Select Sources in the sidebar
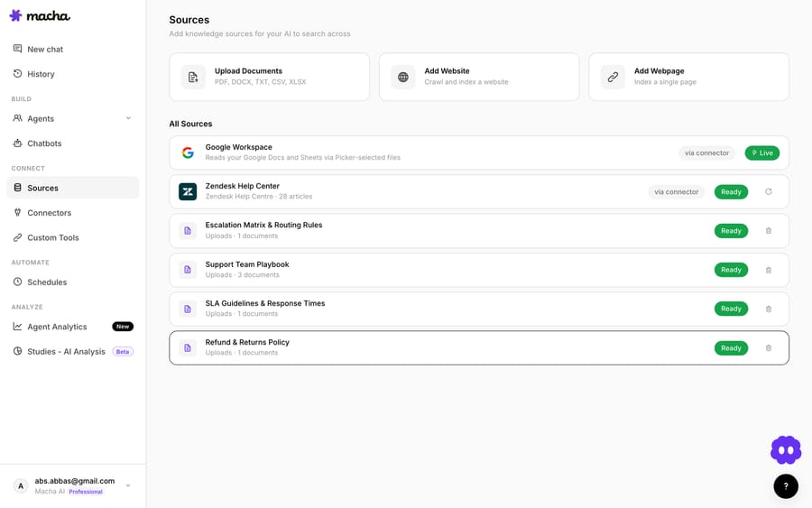 coord(72,188)
